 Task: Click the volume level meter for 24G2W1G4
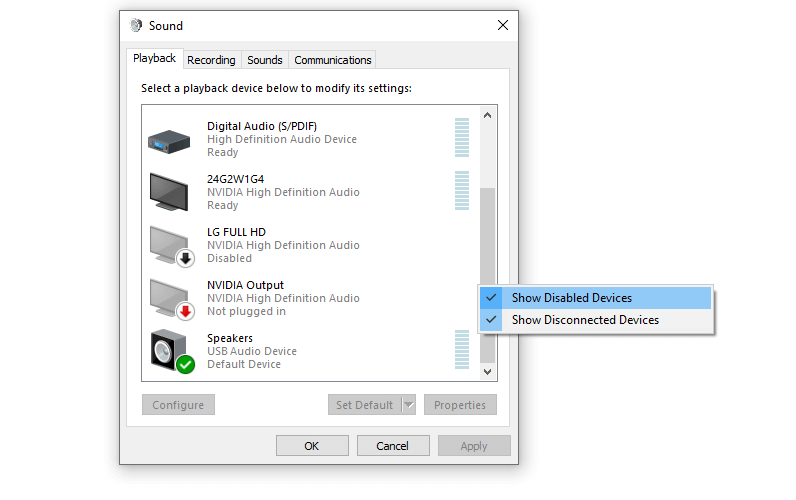pos(462,190)
